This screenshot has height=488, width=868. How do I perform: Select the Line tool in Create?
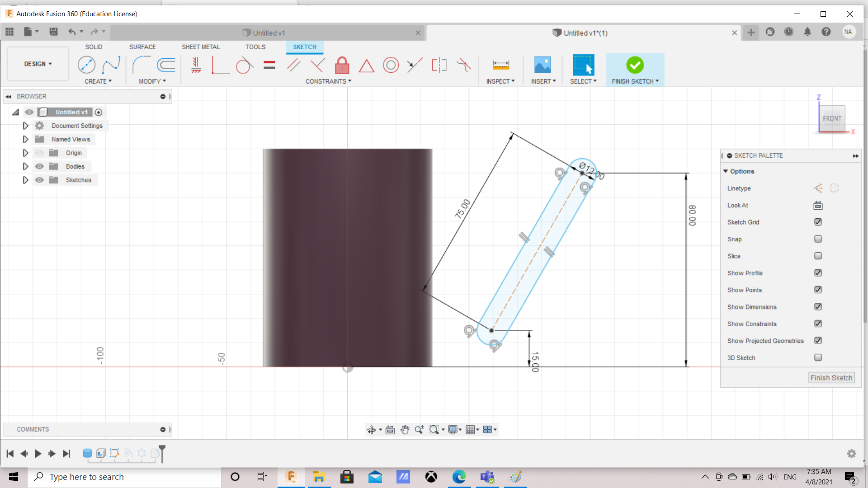[86, 65]
